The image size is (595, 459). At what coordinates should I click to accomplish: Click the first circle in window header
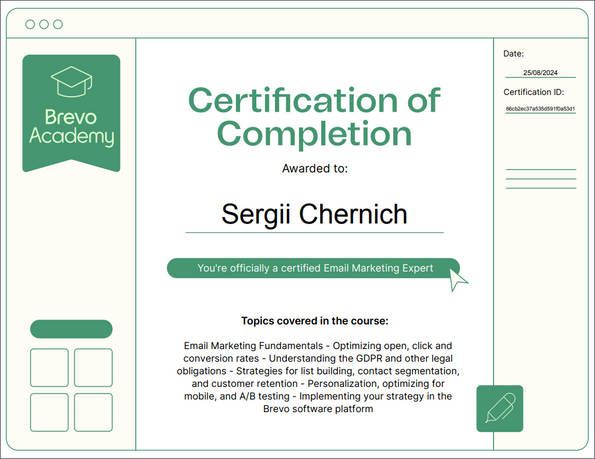point(30,24)
